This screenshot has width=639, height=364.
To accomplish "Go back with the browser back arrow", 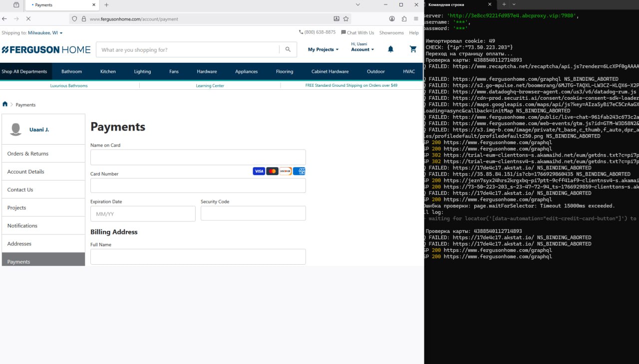I will pyautogui.click(x=4, y=19).
